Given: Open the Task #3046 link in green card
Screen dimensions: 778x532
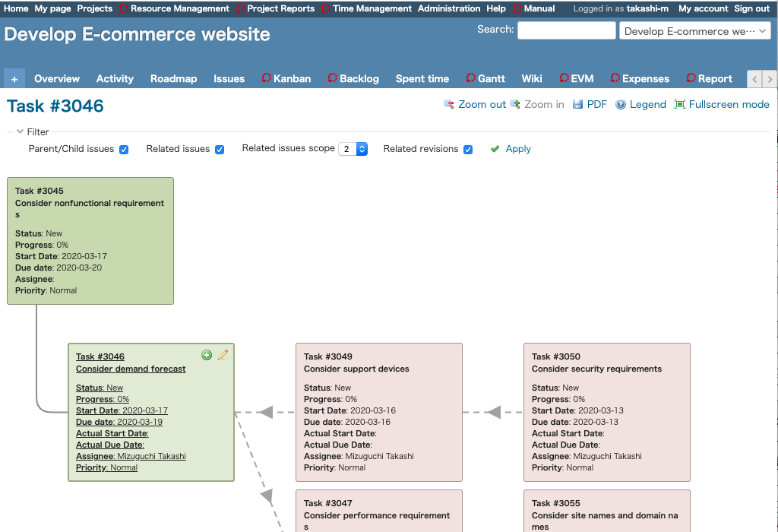Looking at the screenshot, I should 100,356.
